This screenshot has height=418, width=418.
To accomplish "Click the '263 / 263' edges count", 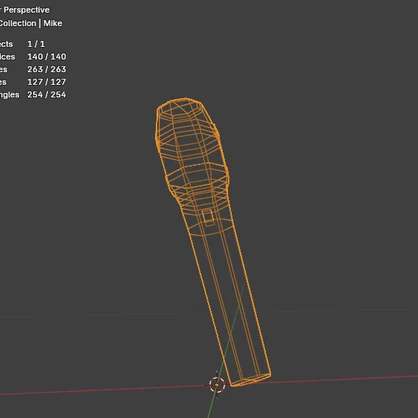I will tap(47, 69).
